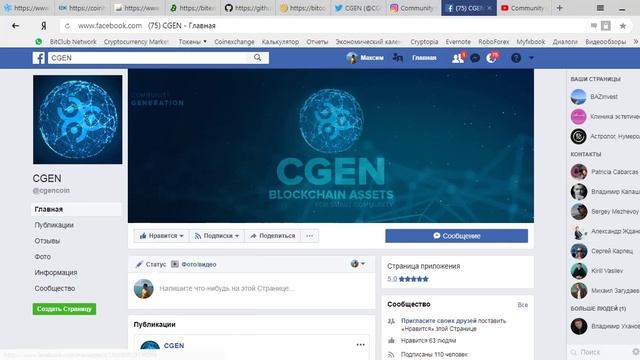Open account menu dropdown arrow
Image resolution: width=640 pixels, height=360 pixels.
(x=531, y=58)
